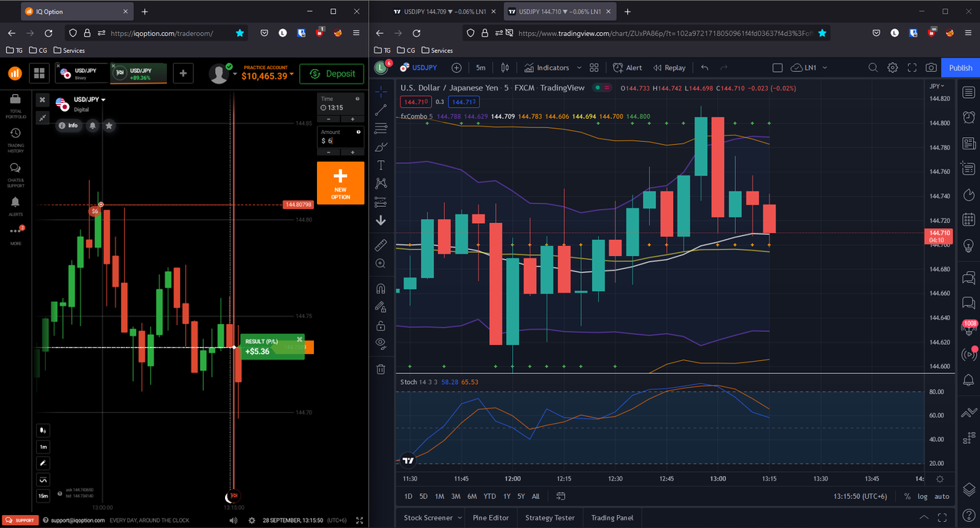
Task: Open the asset grid in IQ Option
Action: (39, 74)
